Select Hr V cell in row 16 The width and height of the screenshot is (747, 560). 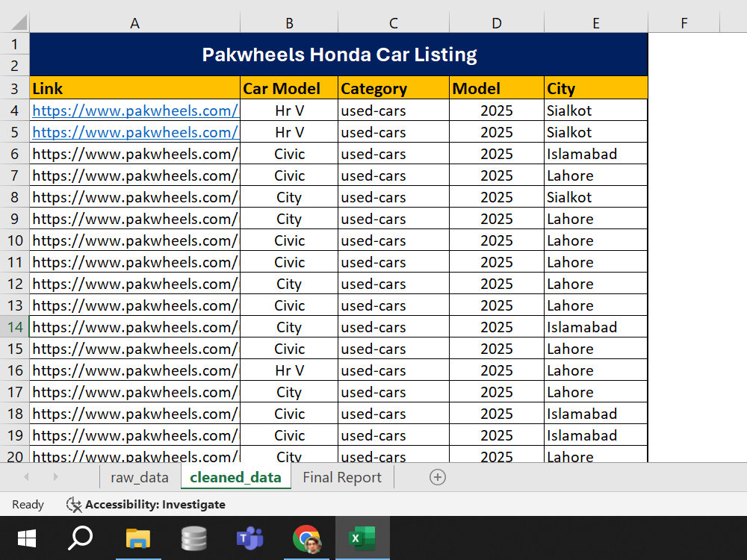289,370
